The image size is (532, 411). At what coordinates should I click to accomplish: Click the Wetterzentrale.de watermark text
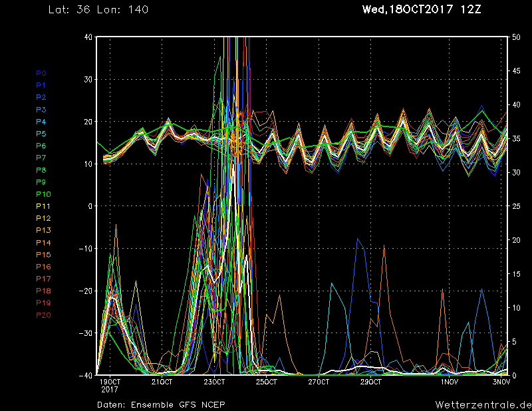point(483,405)
